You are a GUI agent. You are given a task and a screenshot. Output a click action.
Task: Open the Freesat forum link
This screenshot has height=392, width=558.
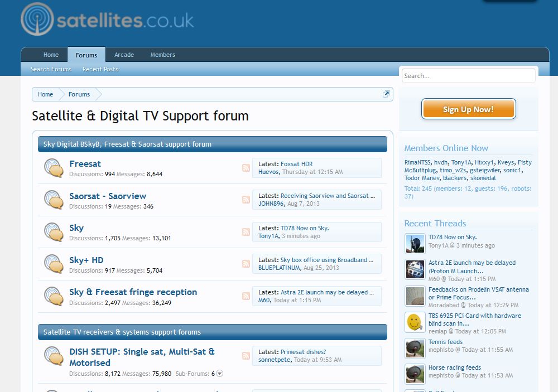coord(85,163)
